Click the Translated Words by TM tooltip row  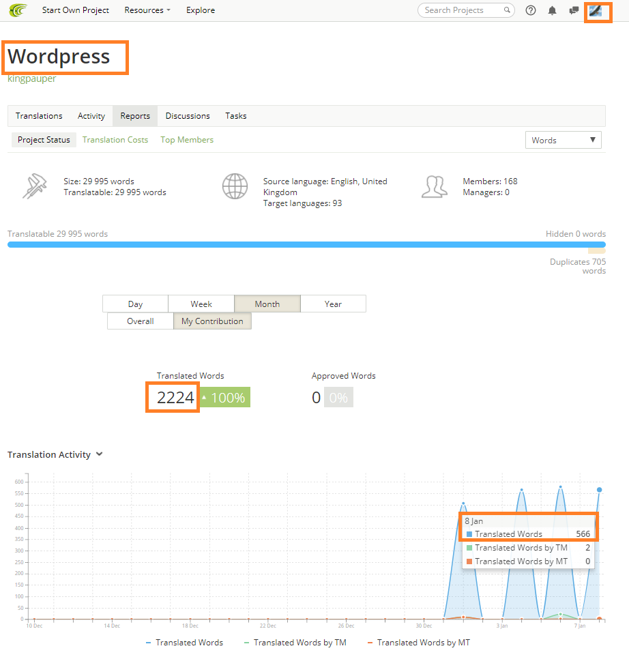[x=528, y=548]
